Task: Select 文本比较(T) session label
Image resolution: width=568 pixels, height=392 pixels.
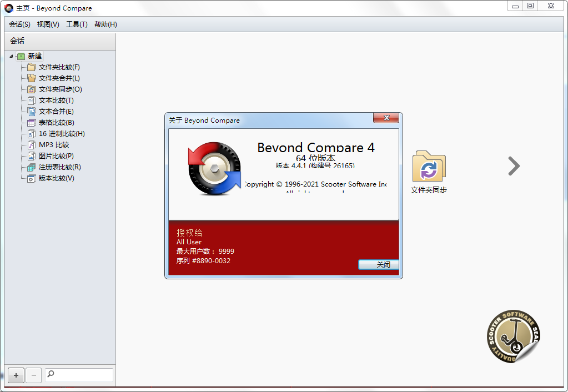Action: pyautogui.click(x=56, y=100)
